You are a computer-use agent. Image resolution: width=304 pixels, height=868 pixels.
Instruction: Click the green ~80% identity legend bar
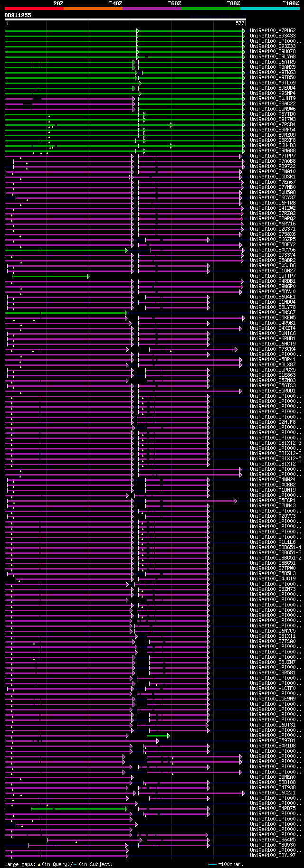tap(210, 9)
